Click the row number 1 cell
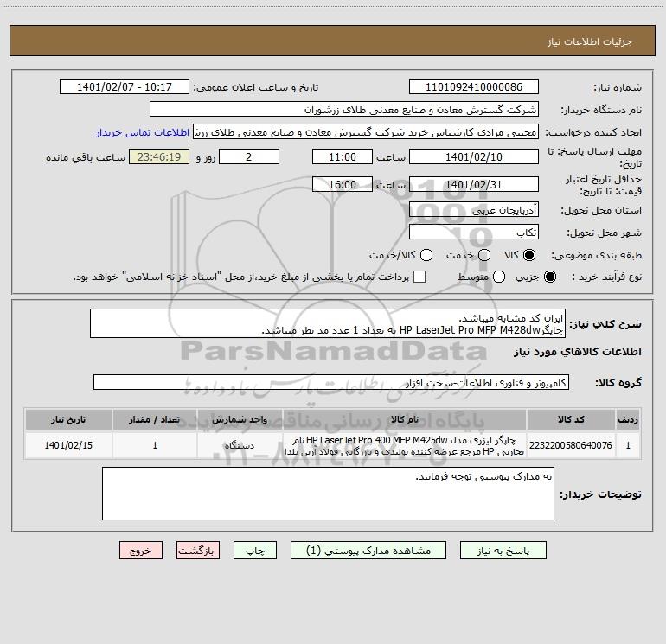This screenshot has width=666, height=644. [628, 445]
